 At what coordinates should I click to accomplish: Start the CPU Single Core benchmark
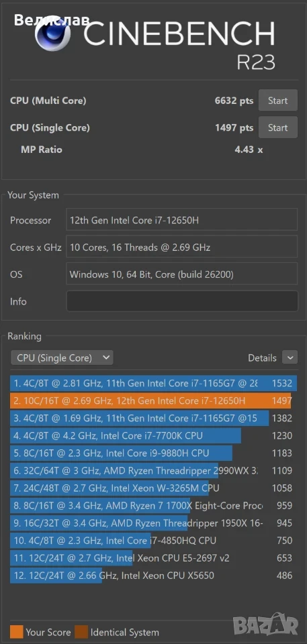point(278,127)
